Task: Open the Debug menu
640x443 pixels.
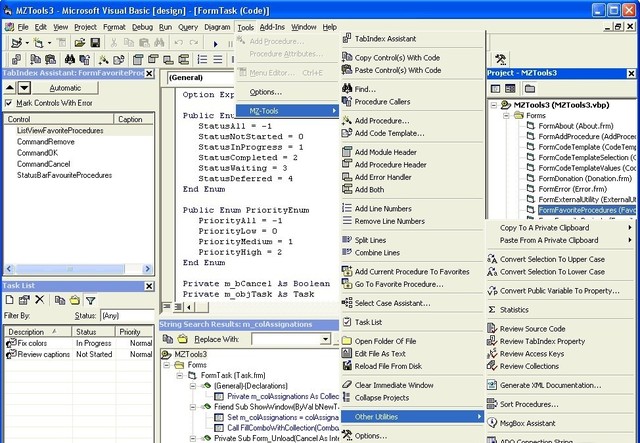Action: coord(142,27)
